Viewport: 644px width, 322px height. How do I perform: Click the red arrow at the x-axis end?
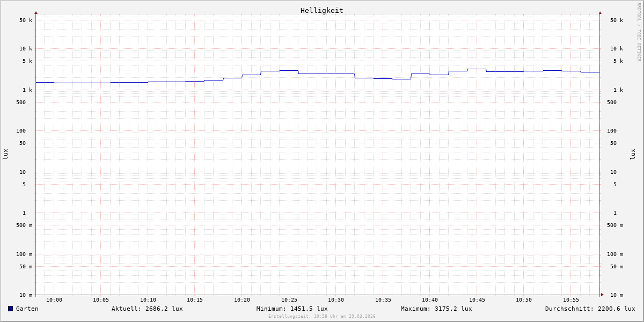coord(602,295)
